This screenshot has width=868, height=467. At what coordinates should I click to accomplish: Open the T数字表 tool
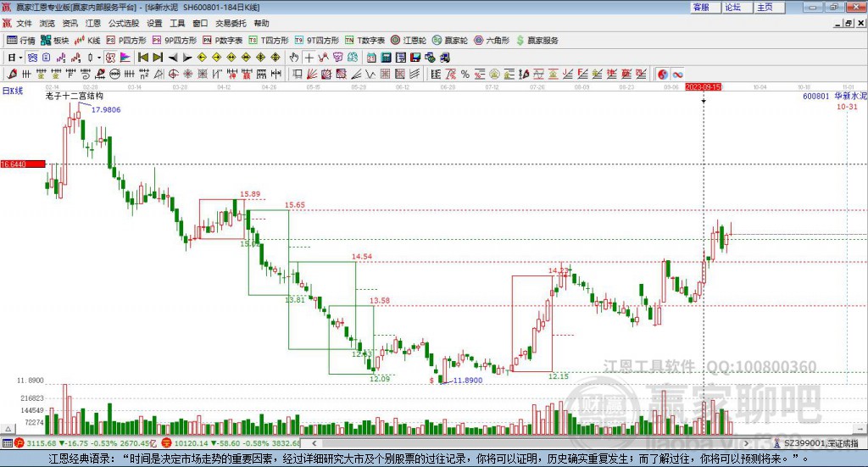coord(364,41)
